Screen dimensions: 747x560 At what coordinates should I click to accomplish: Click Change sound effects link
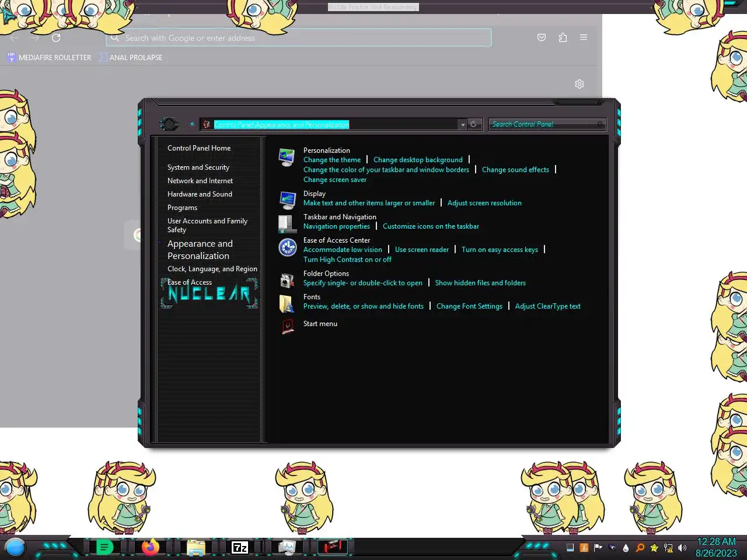click(515, 170)
